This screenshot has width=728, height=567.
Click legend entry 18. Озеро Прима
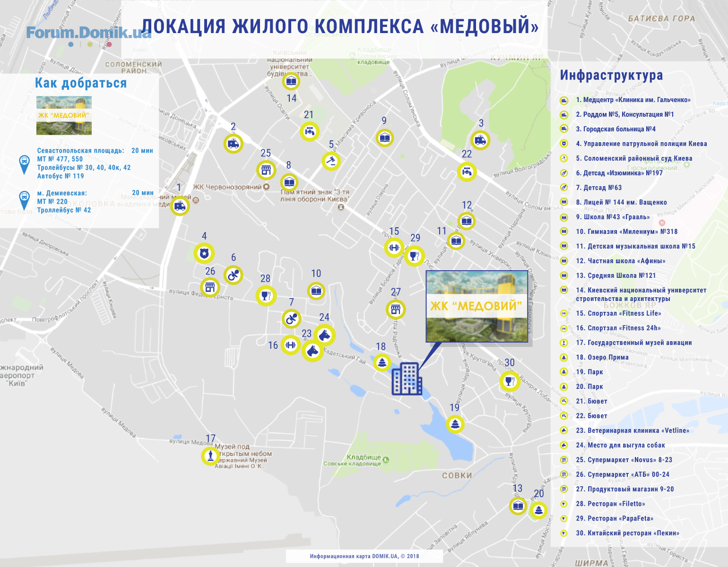click(602, 357)
